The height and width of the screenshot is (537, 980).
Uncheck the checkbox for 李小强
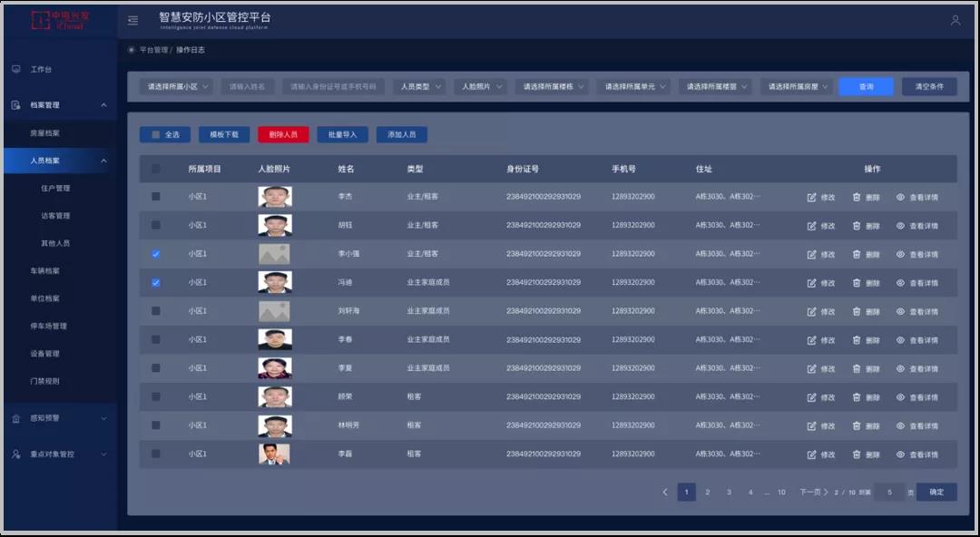(156, 254)
